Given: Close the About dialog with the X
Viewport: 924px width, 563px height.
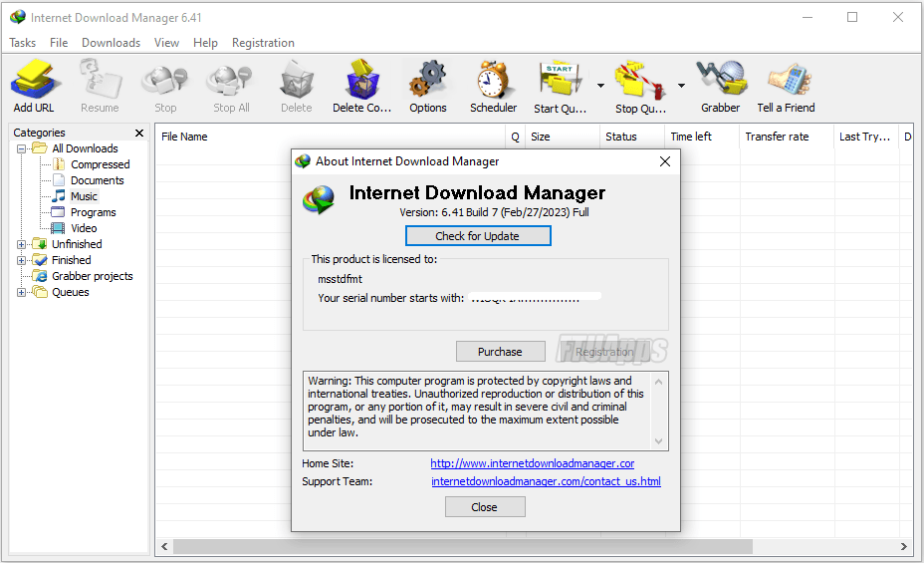Looking at the screenshot, I should pos(665,161).
